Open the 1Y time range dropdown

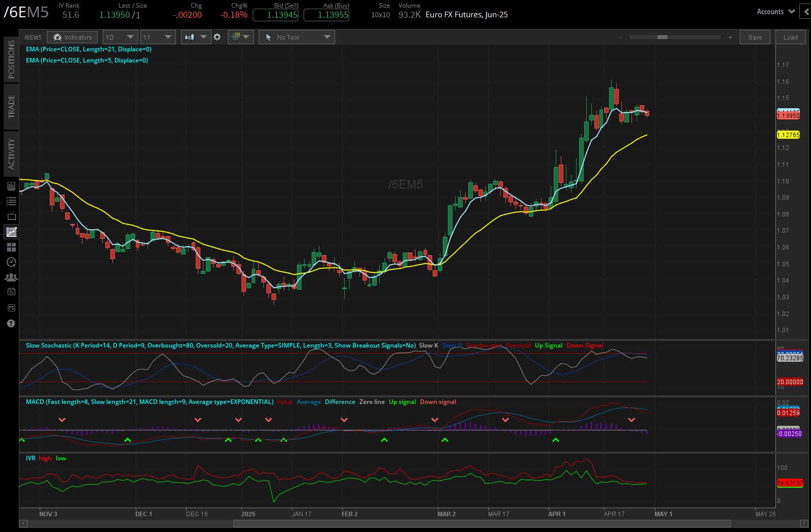158,37
